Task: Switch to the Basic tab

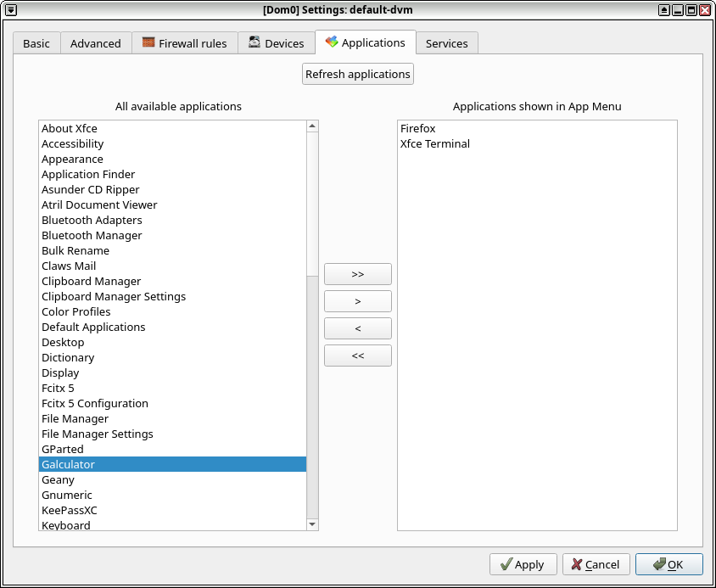Action: (36, 43)
